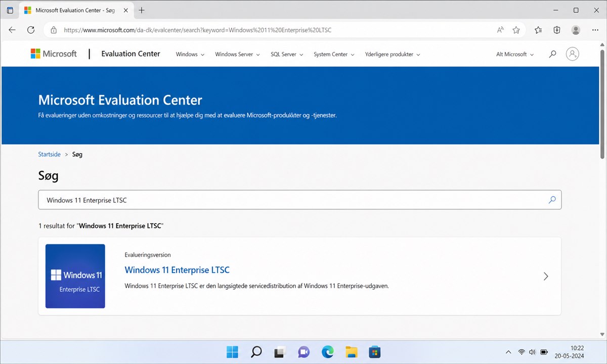607x364 pixels.
Task: Click Microsoft Edge taskbar icon
Action: pos(327,352)
